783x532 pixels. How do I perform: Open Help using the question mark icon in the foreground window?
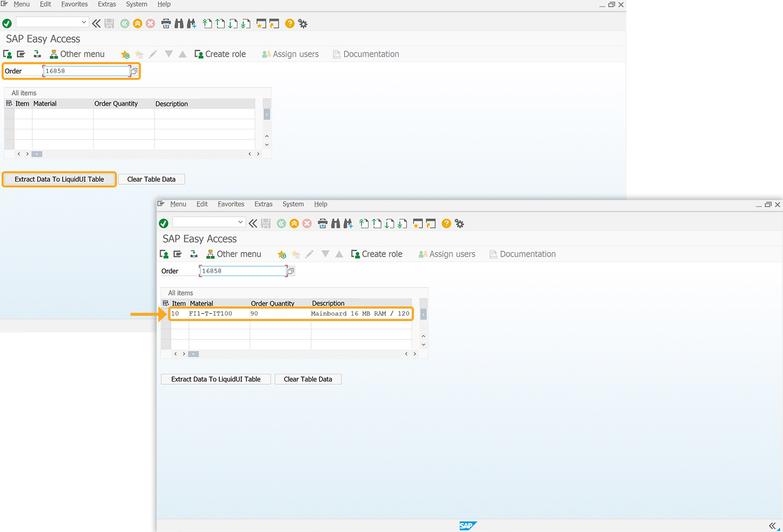tap(446, 223)
